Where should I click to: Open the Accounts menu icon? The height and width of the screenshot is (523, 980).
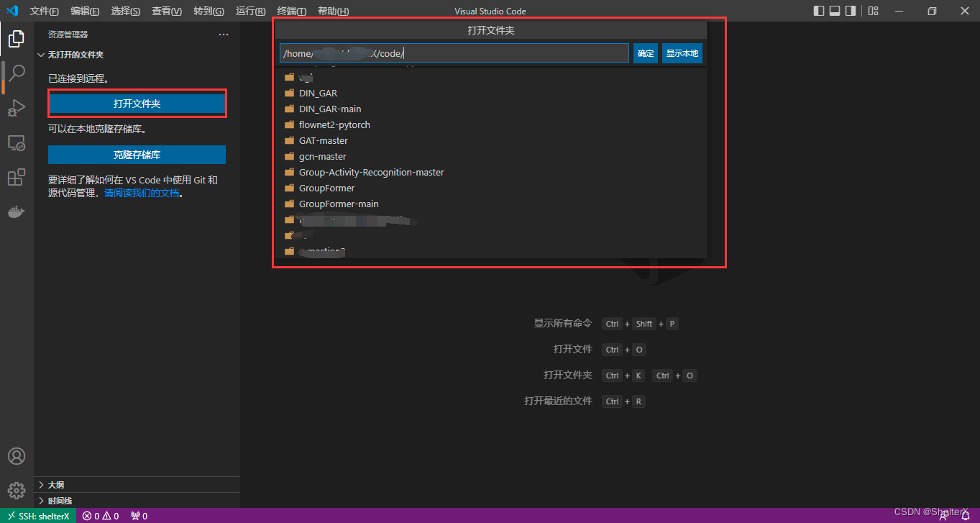17,456
